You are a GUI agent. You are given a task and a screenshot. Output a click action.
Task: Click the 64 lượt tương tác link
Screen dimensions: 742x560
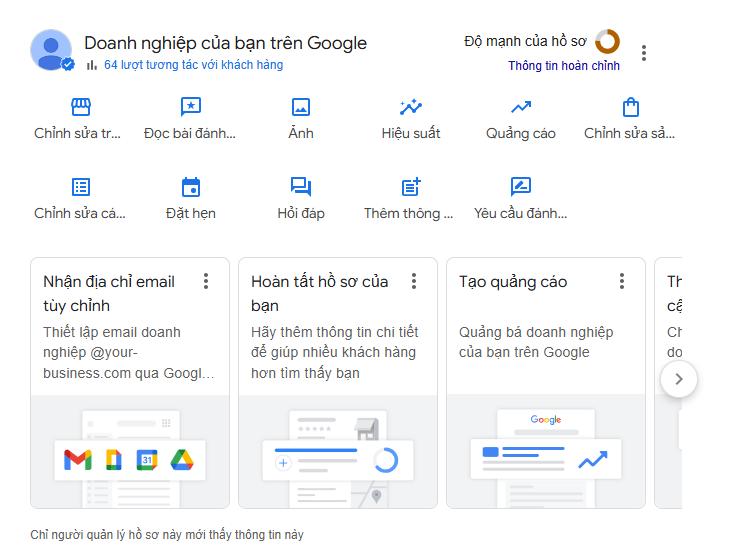[193, 65]
